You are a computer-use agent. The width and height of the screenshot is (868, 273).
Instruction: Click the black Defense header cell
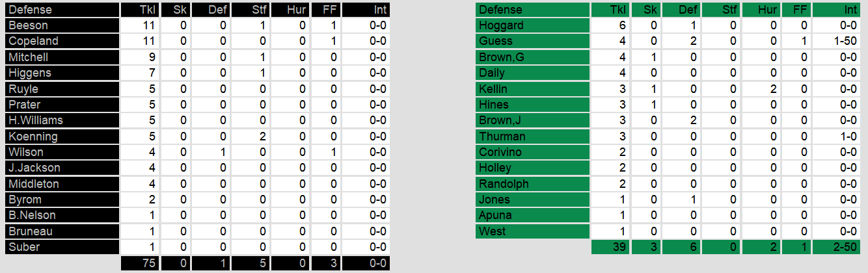click(62, 10)
